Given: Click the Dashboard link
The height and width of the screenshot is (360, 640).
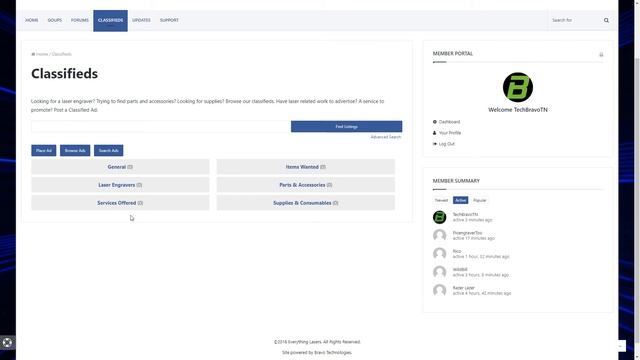Looking at the screenshot, I should [449, 122].
